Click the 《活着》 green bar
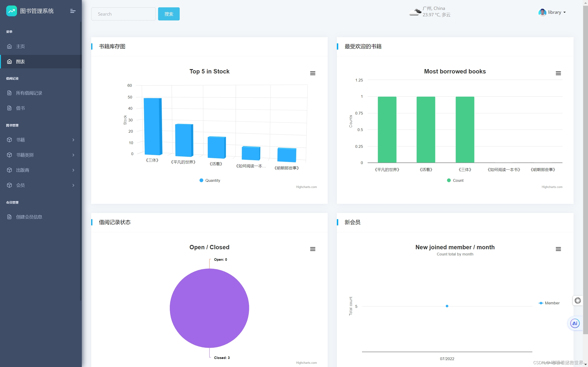 tap(426, 130)
